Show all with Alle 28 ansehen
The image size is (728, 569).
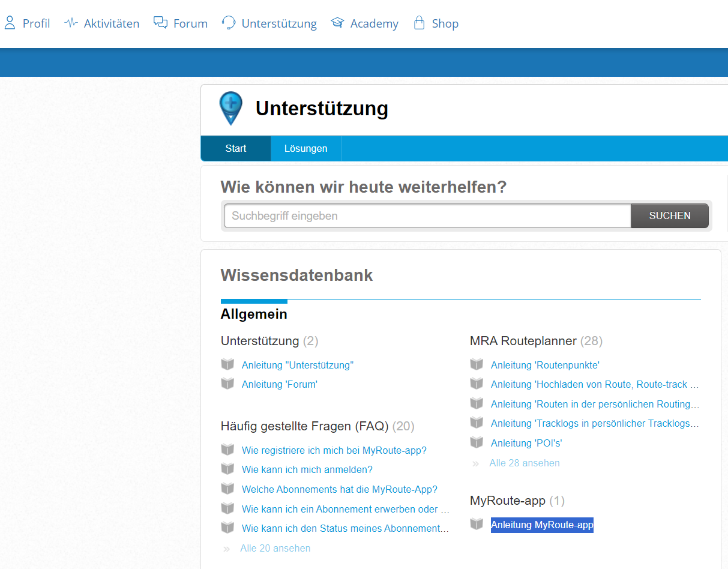pos(524,463)
